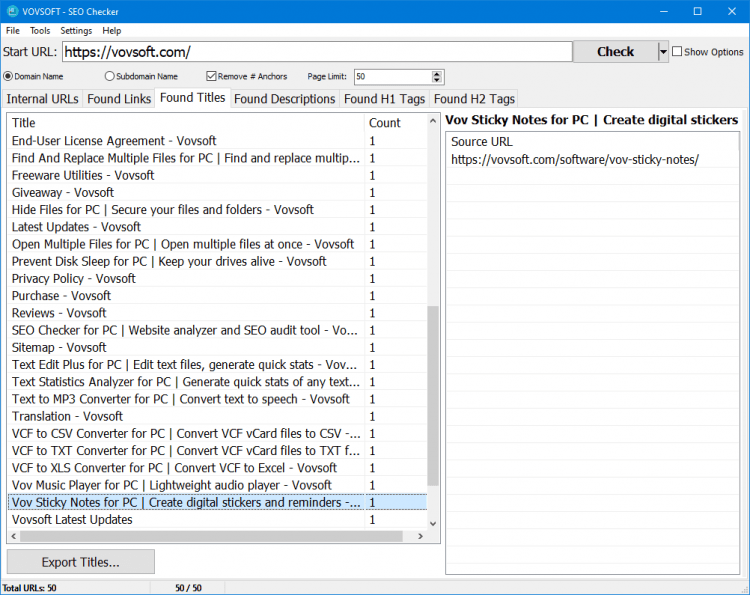Select Privacy Policy - Vovsoft row
Image resolution: width=750 pixels, height=595 pixels.
tap(217, 279)
